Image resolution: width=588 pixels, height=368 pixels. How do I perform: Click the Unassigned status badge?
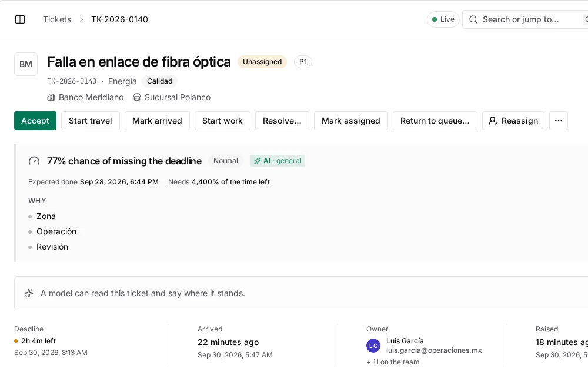[x=262, y=62]
